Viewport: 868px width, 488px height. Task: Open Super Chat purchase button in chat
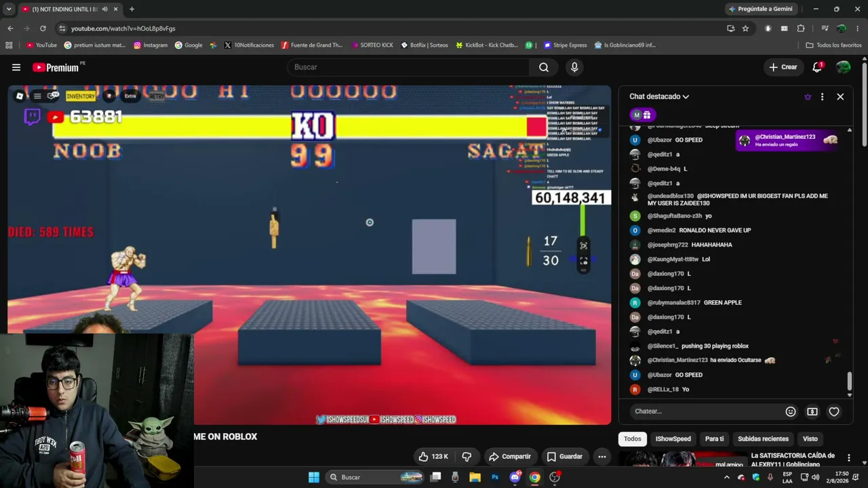coord(812,411)
